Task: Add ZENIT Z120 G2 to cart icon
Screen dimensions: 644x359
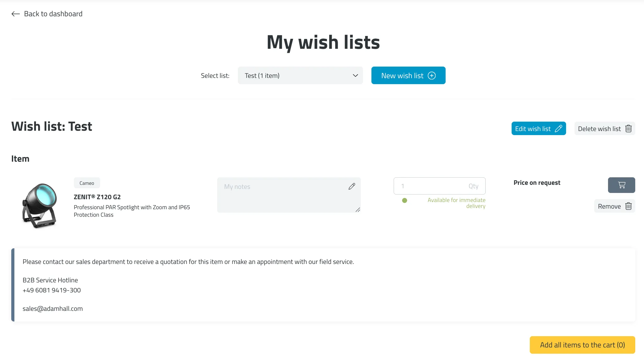Action: [x=621, y=185]
